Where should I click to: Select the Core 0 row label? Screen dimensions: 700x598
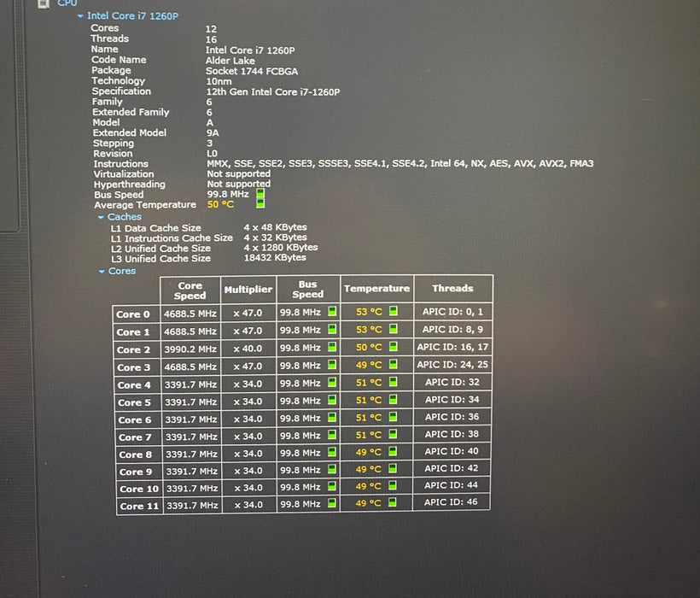[133, 313]
